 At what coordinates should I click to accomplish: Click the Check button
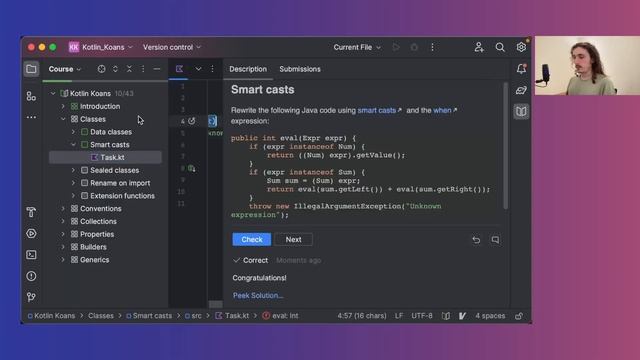(252, 240)
